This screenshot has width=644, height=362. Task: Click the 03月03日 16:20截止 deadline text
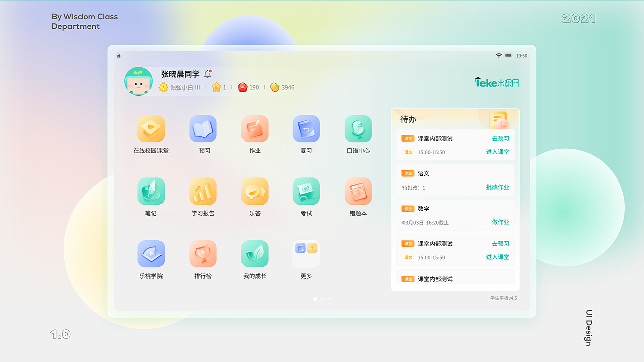pyautogui.click(x=426, y=223)
